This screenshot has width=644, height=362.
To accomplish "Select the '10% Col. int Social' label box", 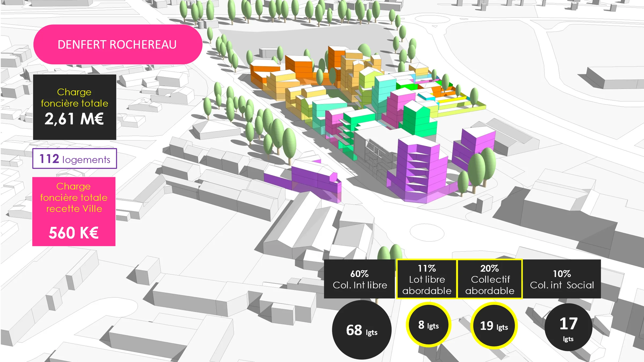I will pos(562,279).
